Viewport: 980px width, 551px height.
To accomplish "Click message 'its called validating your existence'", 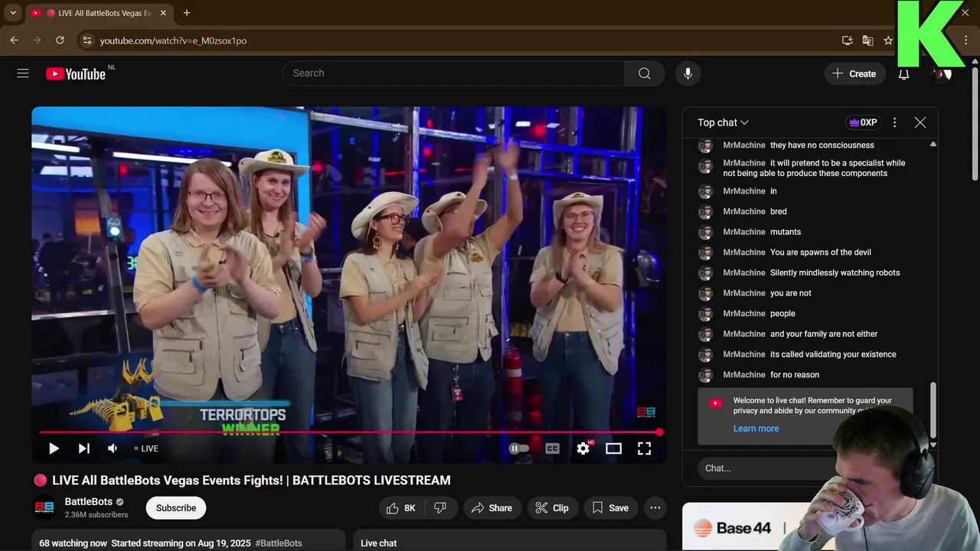I will pyautogui.click(x=833, y=354).
